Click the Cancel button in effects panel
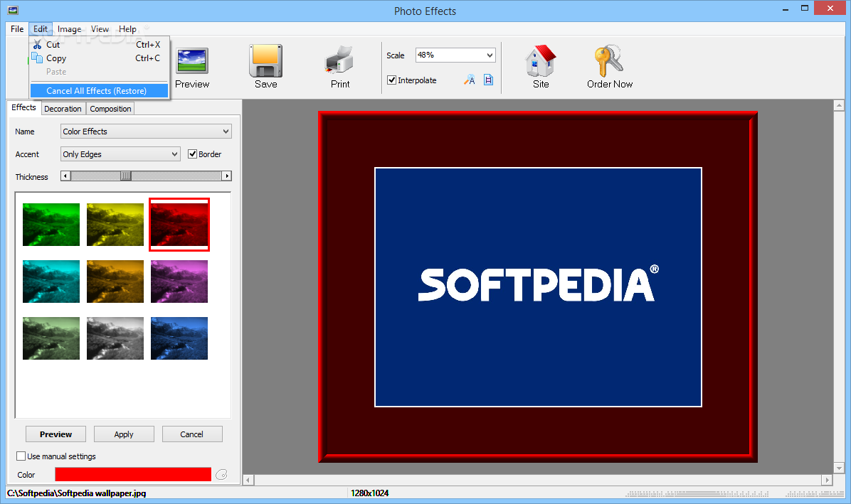 (x=191, y=434)
